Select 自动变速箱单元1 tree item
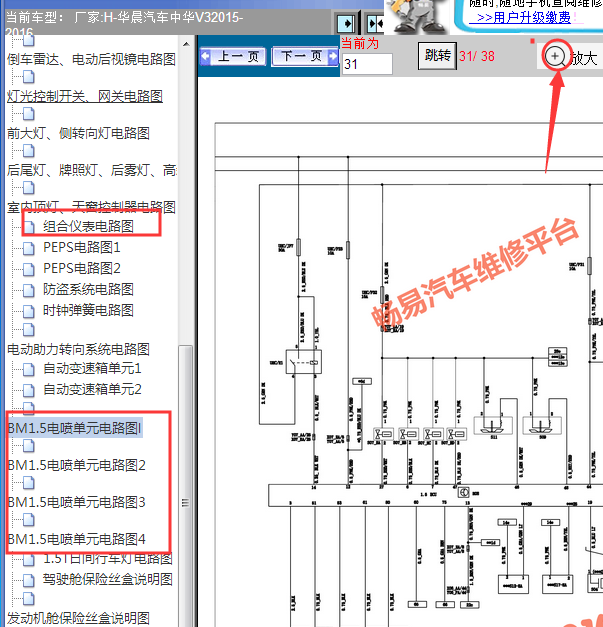The width and height of the screenshot is (603, 627). click(92, 368)
